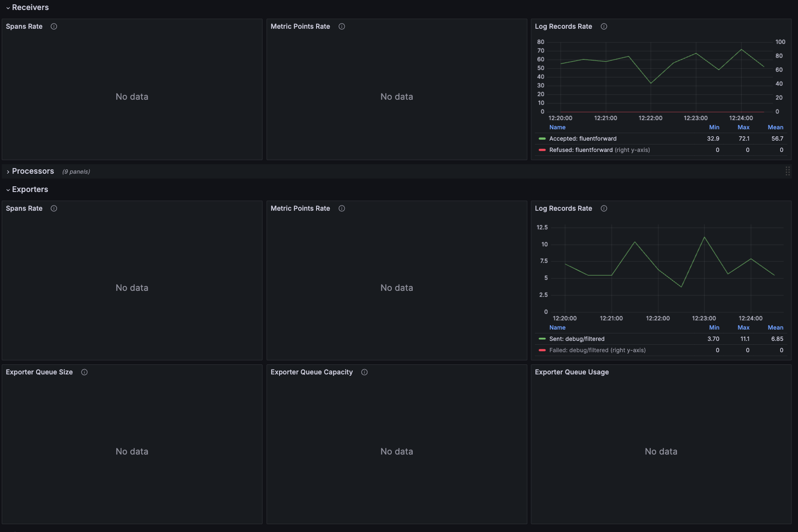Image resolution: width=798 pixels, height=532 pixels.
Task: Click info icon beside Exporter Queue Size
Action: (x=84, y=372)
